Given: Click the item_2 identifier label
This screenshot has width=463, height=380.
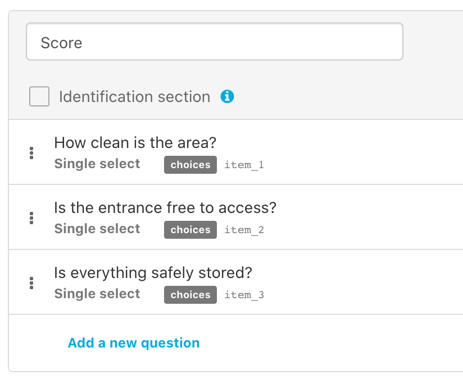Looking at the screenshot, I should point(244,230).
